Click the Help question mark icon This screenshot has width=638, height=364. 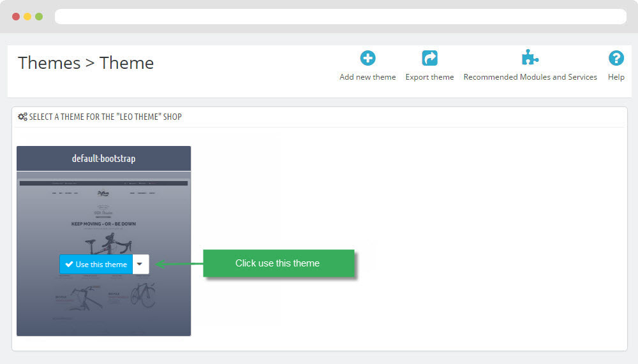pos(616,59)
